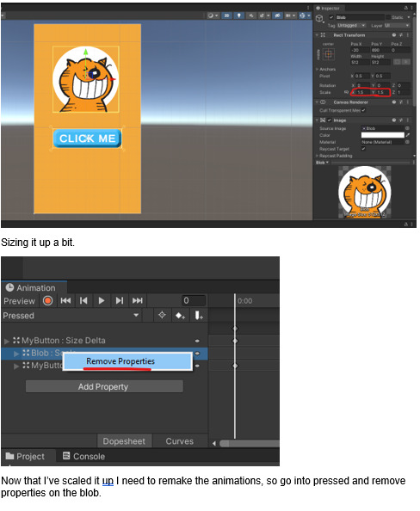The height and width of the screenshot is (511, 420).
Task: Open Rect Transform help icon
Action: pos(394,35)
